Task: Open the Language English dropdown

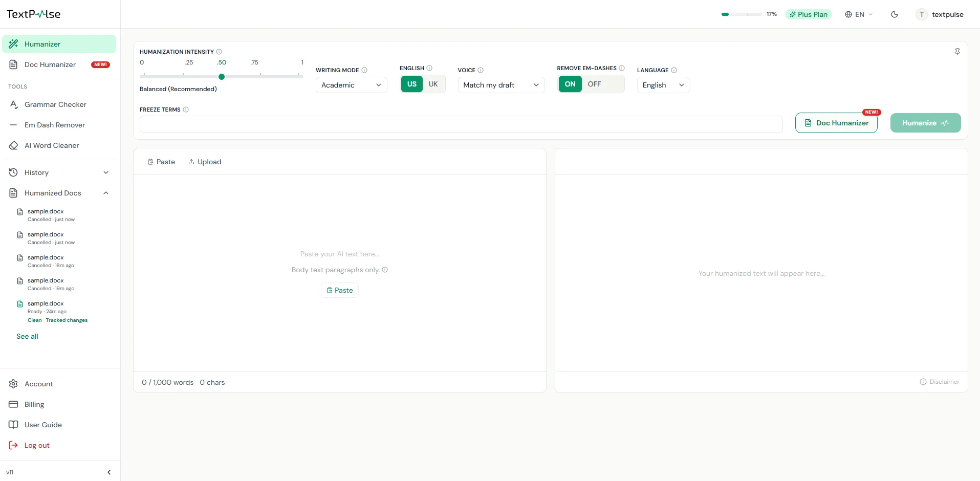Action: tap(663, 85)
